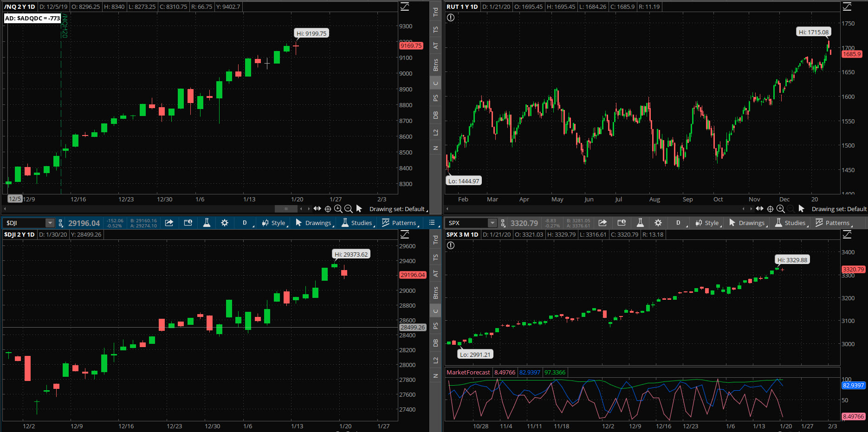Open TS tab in /NQ chart sidebar
This screenshot has height=432, width=868.
pyautogui.click(x=435, y=29)
